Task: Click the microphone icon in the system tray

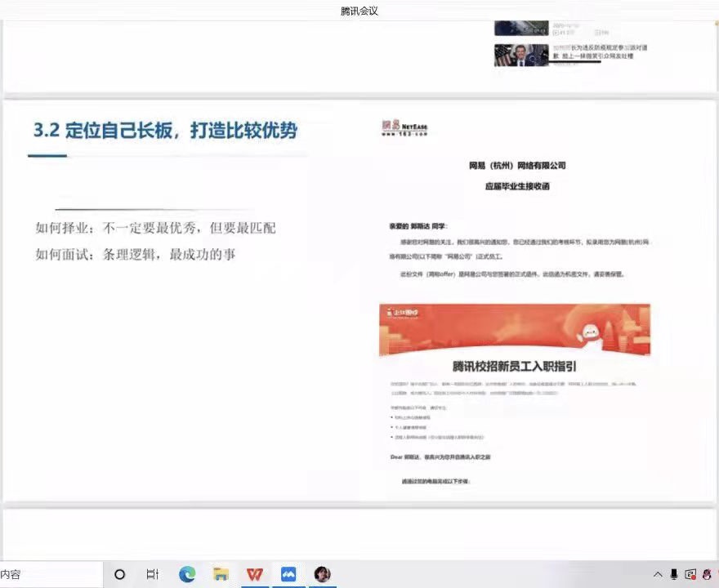Action: (674, 574)
